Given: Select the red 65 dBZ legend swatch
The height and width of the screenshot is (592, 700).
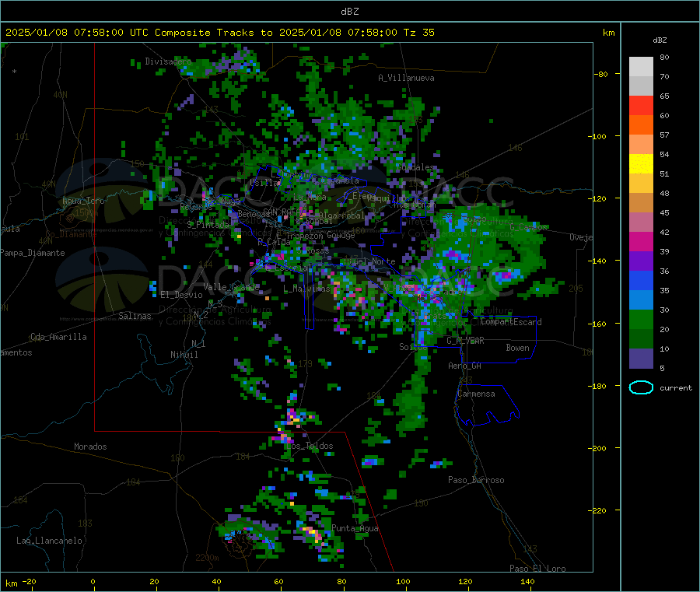Looking at the screenshot, I should (641, 105).
